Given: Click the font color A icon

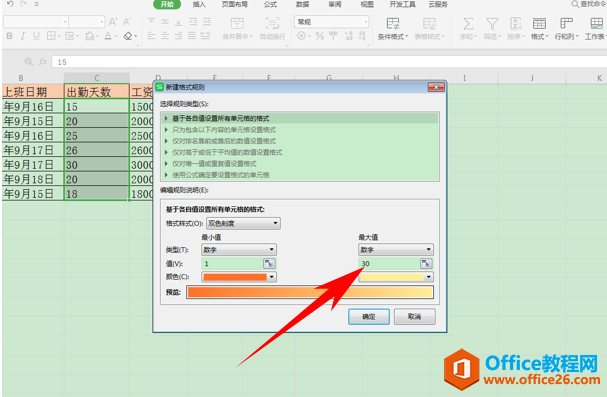Looking at the screenshot, I should pyautogui.click(x=108, y=36).
